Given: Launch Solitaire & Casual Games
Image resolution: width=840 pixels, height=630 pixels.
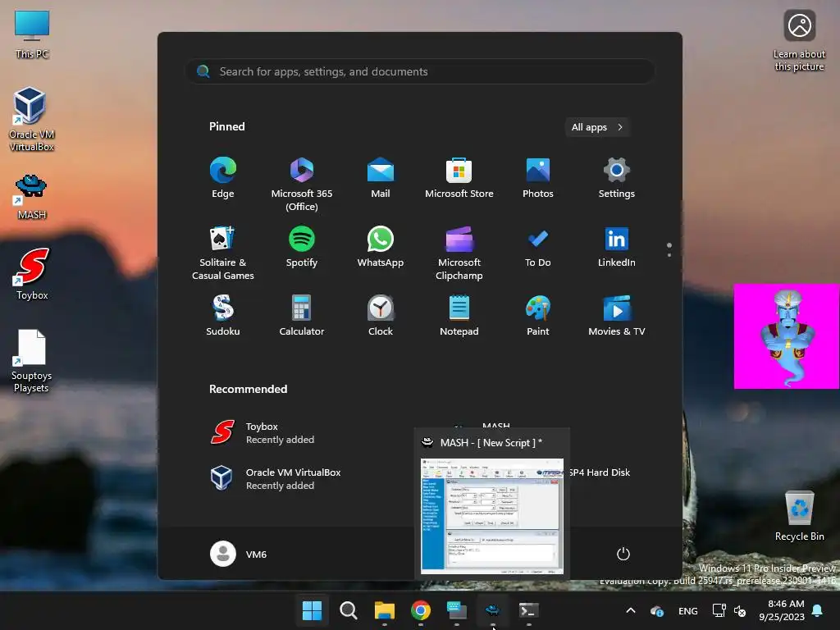Looking at the screenshot, I should tap(223, 253).
